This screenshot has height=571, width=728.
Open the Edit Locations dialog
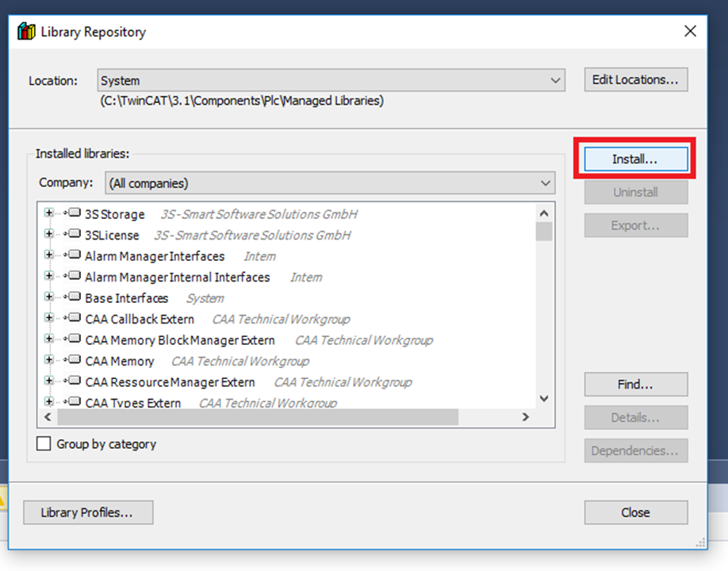coord(635,79)
